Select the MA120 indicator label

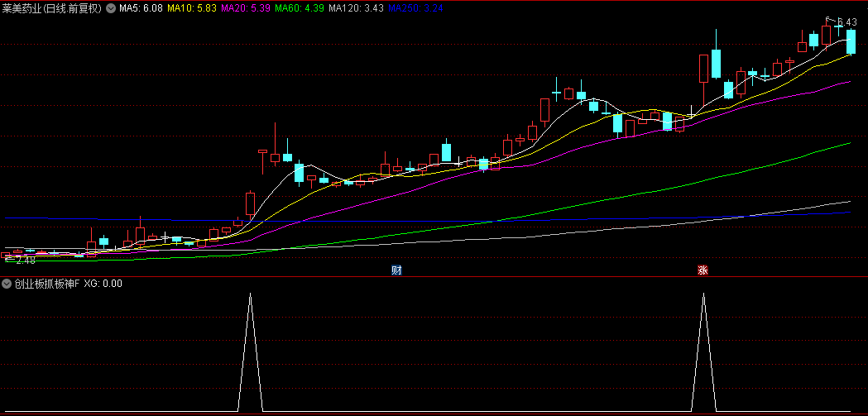[x=356, y=8]
